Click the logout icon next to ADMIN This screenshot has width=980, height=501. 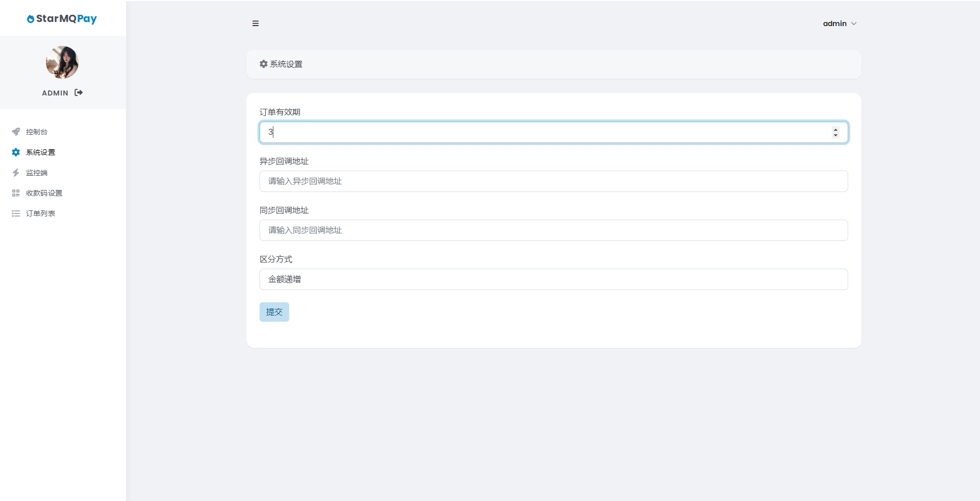click(x=78, y=92)
